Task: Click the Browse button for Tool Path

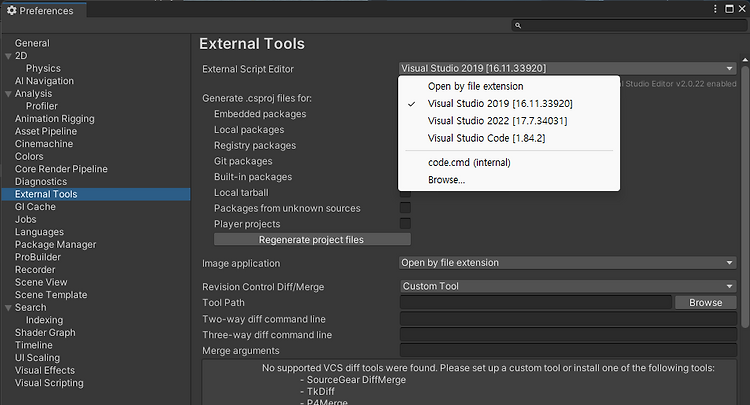Action: (706, 302)
